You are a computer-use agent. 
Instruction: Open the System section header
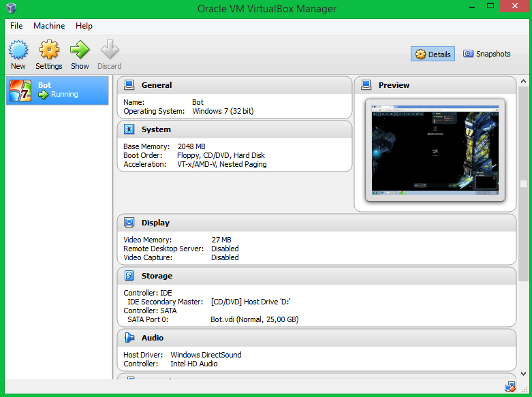[234, 129]
